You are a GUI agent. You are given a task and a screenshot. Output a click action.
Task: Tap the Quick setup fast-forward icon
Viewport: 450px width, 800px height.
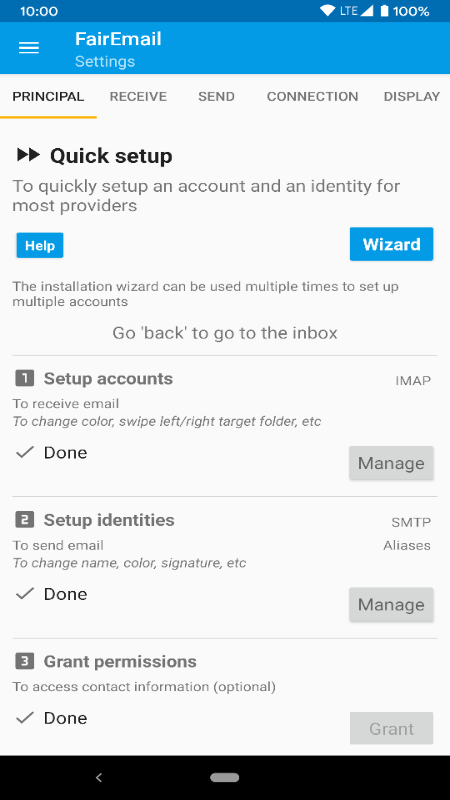28,155
